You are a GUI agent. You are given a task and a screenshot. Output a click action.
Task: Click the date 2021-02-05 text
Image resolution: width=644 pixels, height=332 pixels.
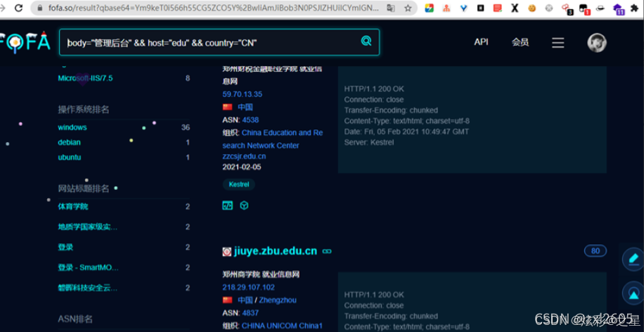[242, 167]
